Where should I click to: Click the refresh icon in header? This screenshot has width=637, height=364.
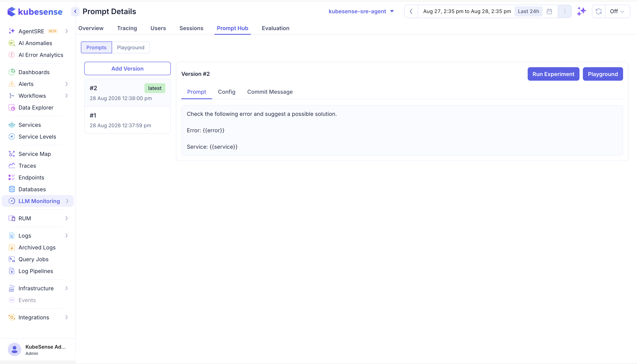coord(598,12)
